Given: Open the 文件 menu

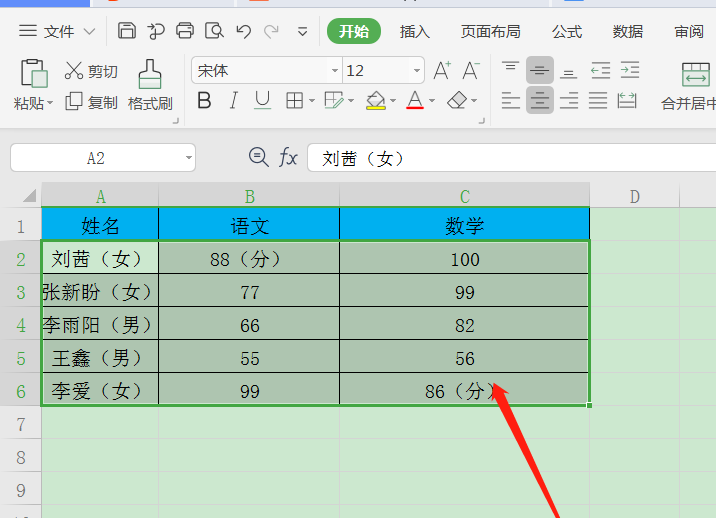Looking at the screenshot, I should tap(59, 31).
